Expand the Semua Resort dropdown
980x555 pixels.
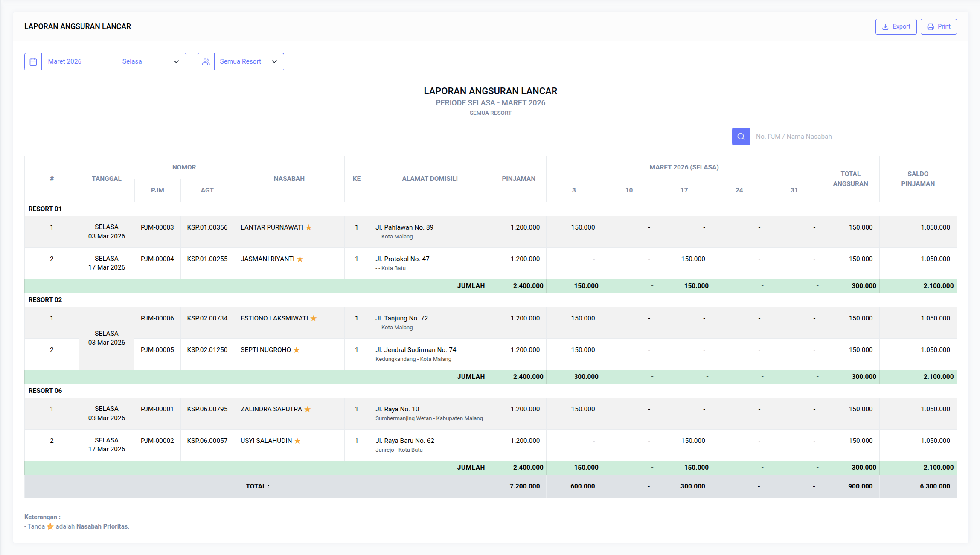[249, 61]
